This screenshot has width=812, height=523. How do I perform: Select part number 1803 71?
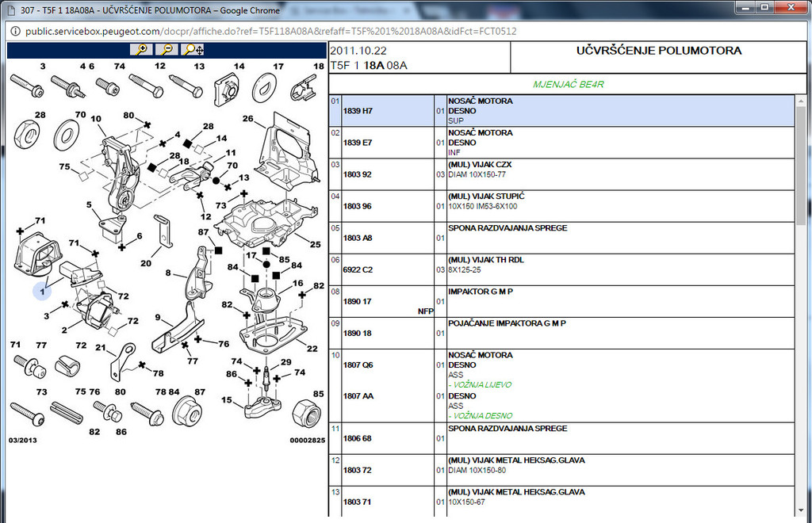coord(358,502)
